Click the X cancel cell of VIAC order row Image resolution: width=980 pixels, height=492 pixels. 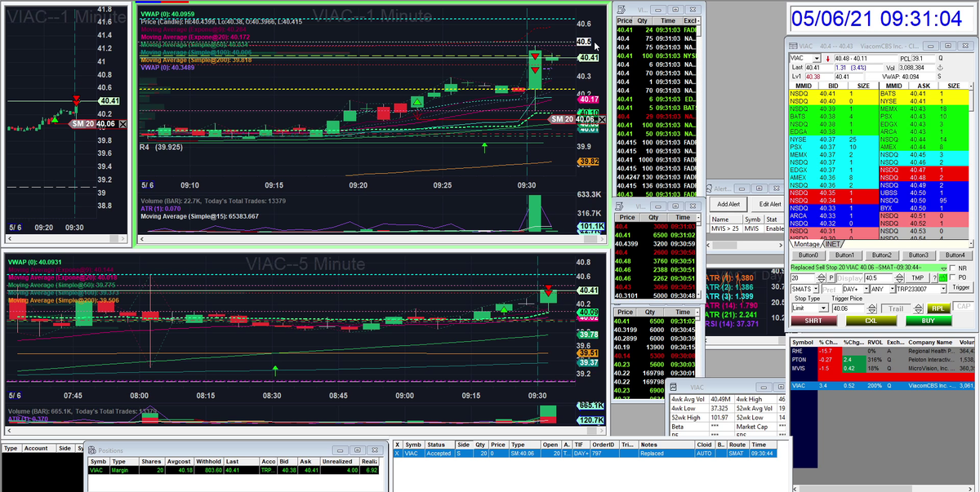(398, 454)
